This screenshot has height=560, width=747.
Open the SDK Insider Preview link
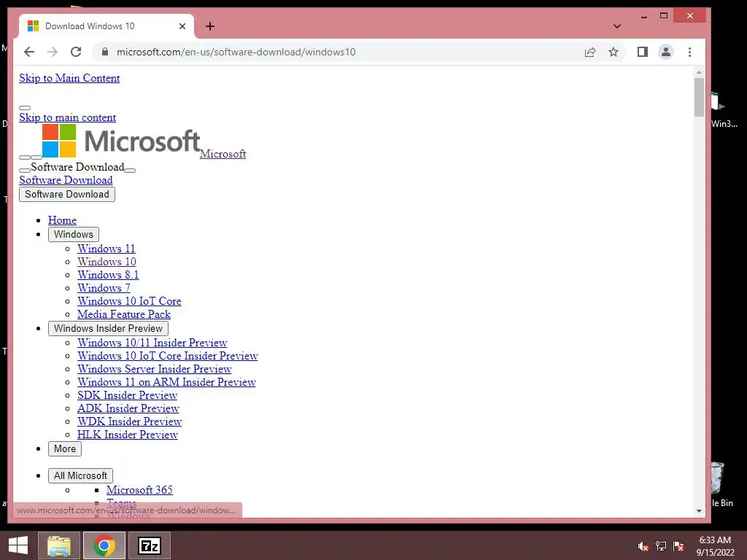click(x=127, y=395)
